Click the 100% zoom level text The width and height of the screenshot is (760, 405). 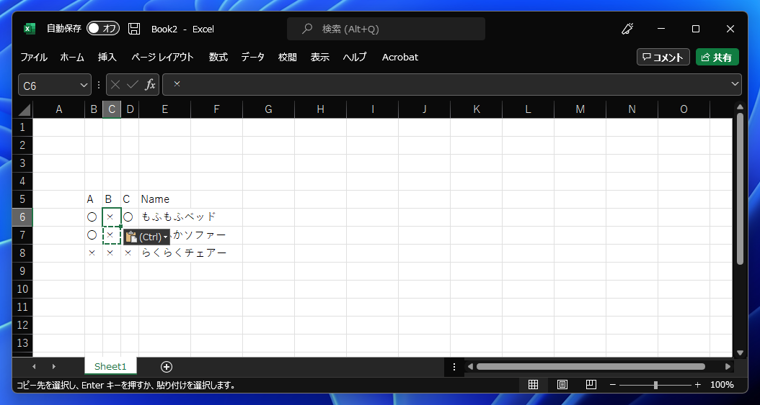tap(722, 385)
